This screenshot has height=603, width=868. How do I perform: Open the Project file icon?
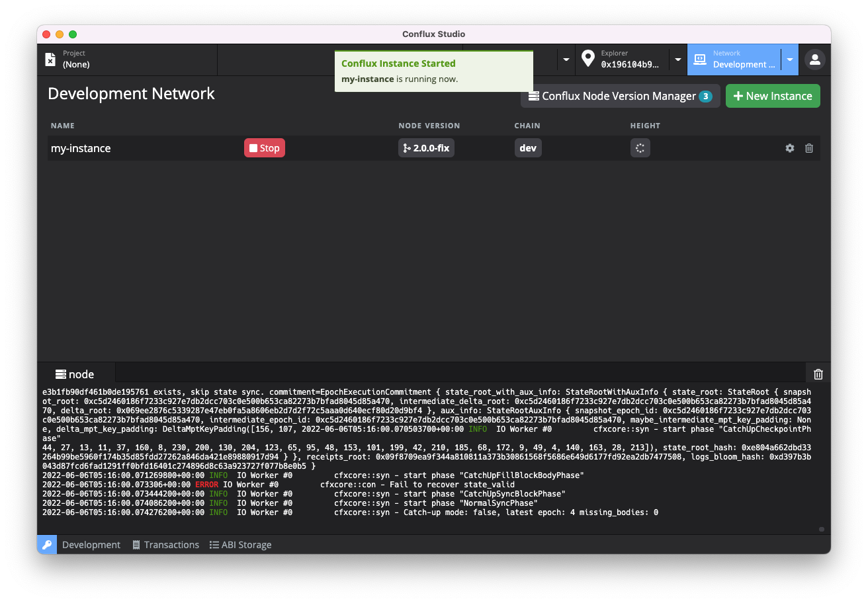pos(50,60)
